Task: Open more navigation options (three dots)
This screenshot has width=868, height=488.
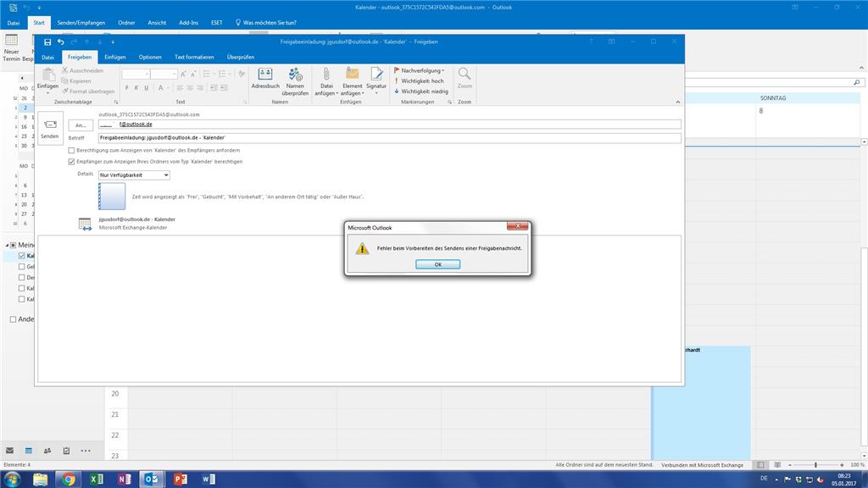Action: point(86,451)
